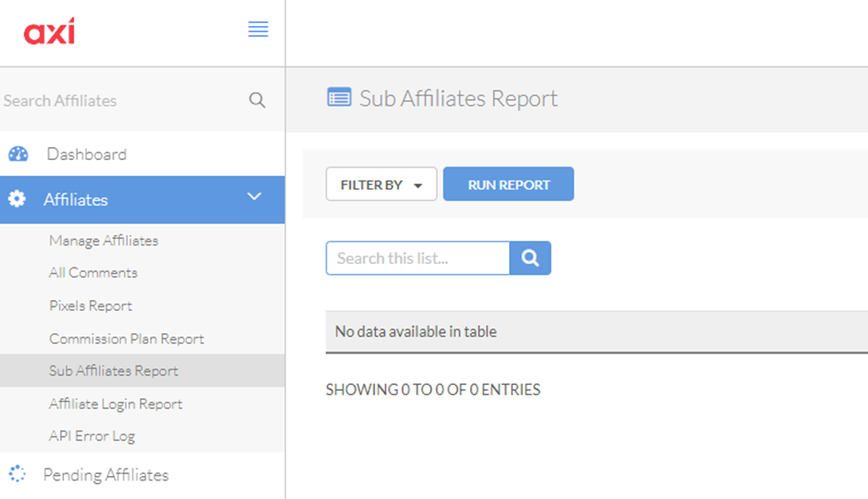Click the axi logo
The width and height of the screenshot is (868, 499).
point(49,31)
